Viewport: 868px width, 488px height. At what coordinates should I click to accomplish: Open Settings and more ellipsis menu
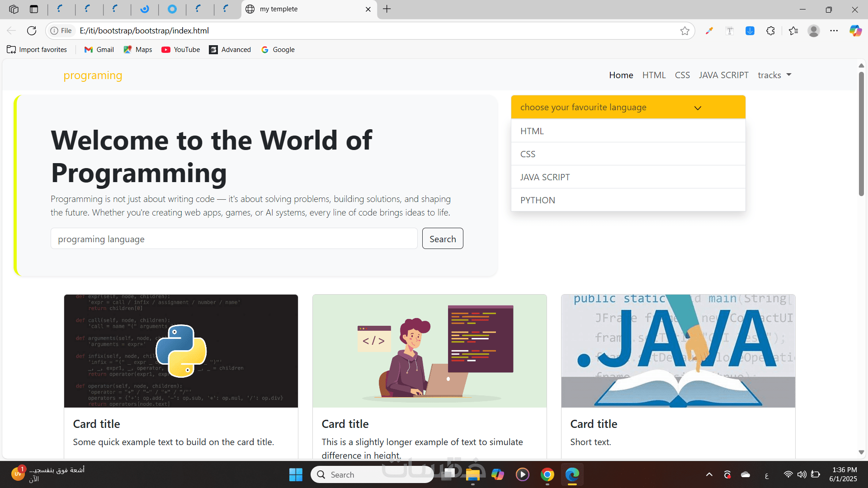834,31
